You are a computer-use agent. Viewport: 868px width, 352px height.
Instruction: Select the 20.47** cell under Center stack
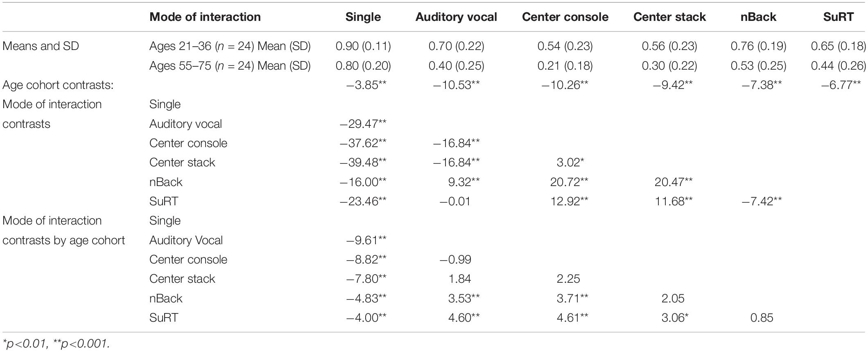tap(674, 182)
